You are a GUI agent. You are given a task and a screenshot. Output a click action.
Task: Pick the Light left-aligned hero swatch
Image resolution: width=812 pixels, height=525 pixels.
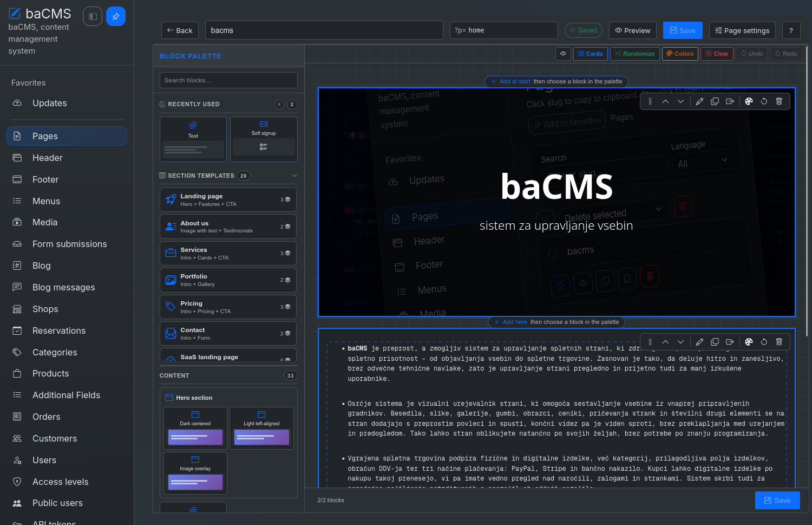pyautogui.click(x=261, y=428)
